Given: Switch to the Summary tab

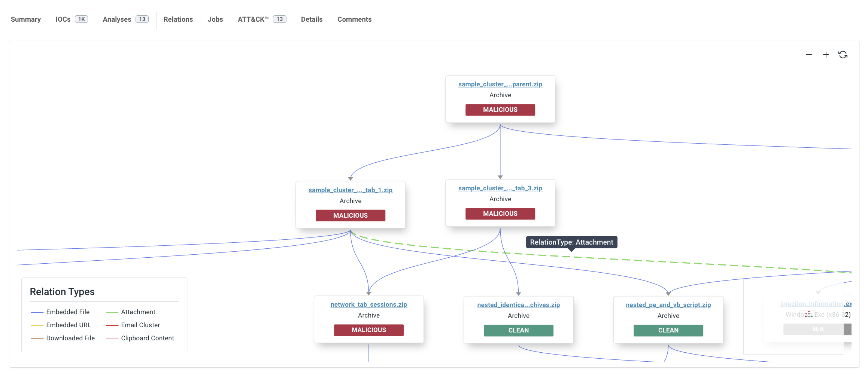Looking at the screenshot, I should coord(25,19).
